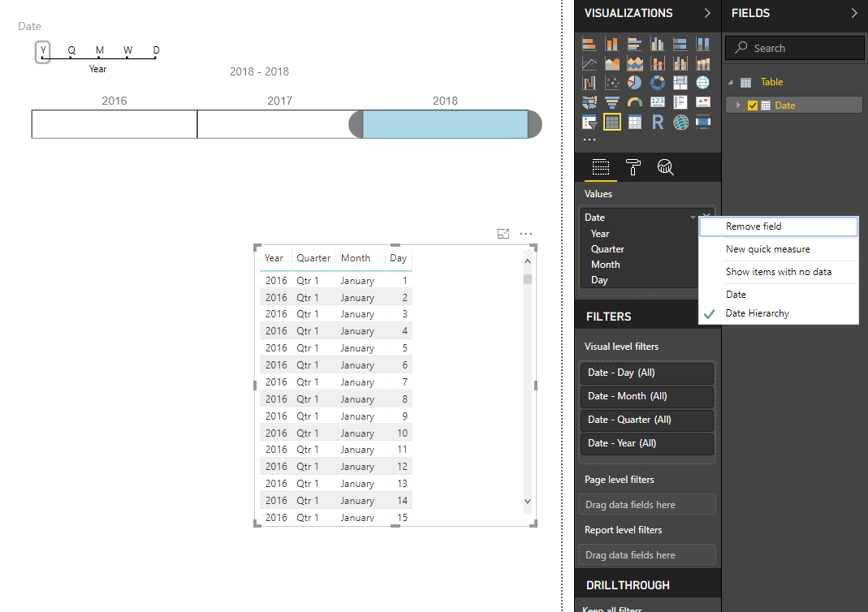Viewport: 868px width, 612px height.
Task: Set timeline granularity to Week (W)
Action: click(x=127, y=51)
